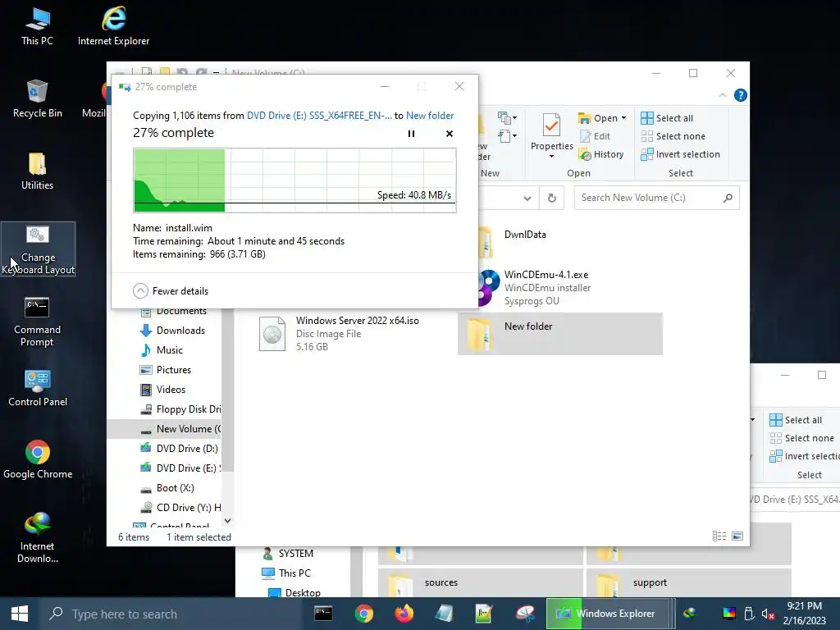The width and height of the screenshot is (840, 630).
Task: Collapse copy dialog with Fewer details
Action: click(171, 291)
